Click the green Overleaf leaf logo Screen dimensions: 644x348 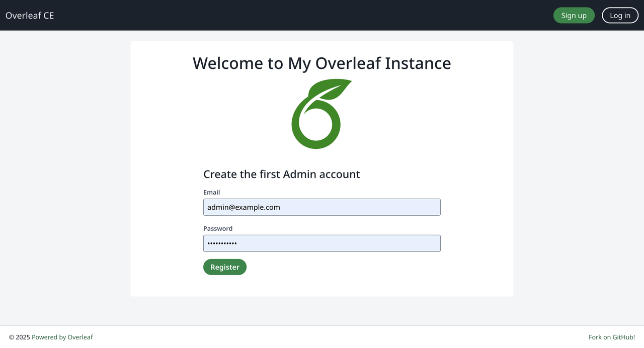321,114
